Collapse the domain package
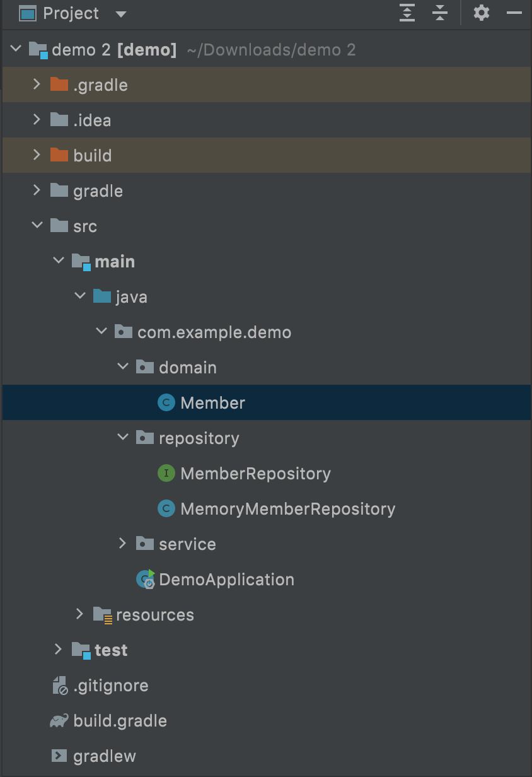The image size is (532, 777). tap(123, 367)
